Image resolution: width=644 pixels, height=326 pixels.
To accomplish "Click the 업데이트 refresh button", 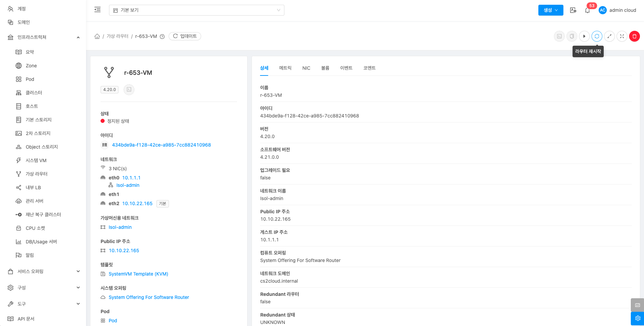I will click(185, 36).
